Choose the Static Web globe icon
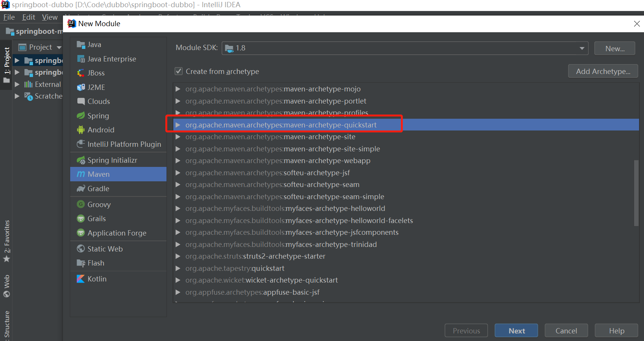 (81, 249)
